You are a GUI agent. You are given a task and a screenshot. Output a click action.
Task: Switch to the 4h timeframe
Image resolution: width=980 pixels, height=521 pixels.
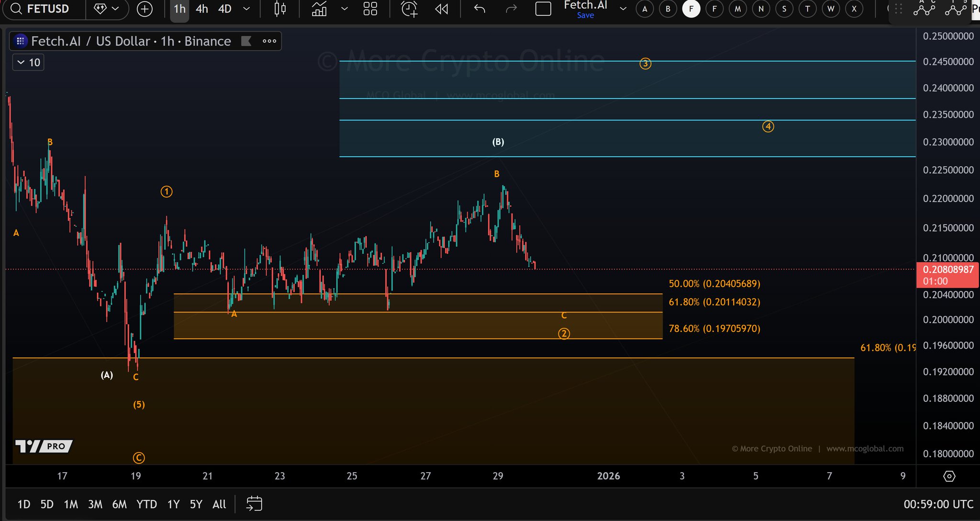click(202, 9)
